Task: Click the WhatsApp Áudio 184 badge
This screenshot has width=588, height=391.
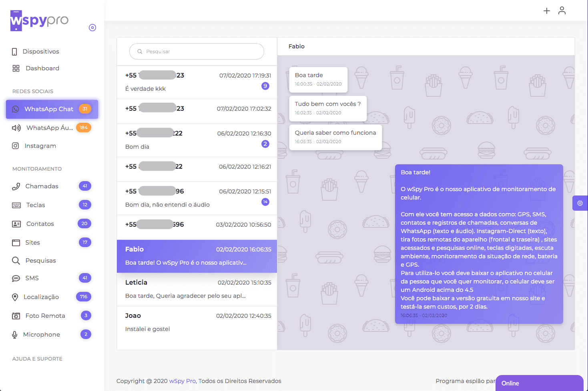Action: coord(84,128)
